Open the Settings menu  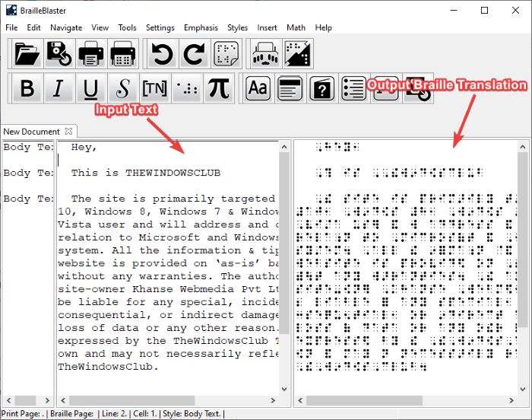click(x=160, y=27)
